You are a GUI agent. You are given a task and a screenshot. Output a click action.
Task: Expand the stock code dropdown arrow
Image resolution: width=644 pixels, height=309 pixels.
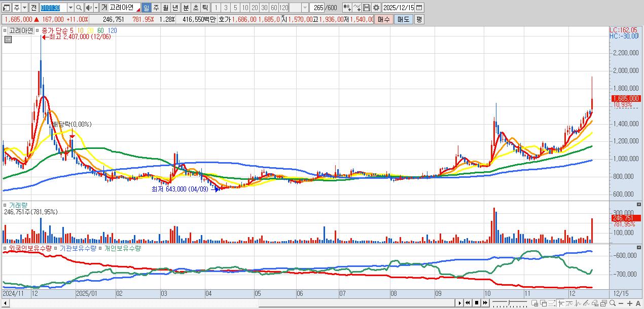[x=70, y=8]
